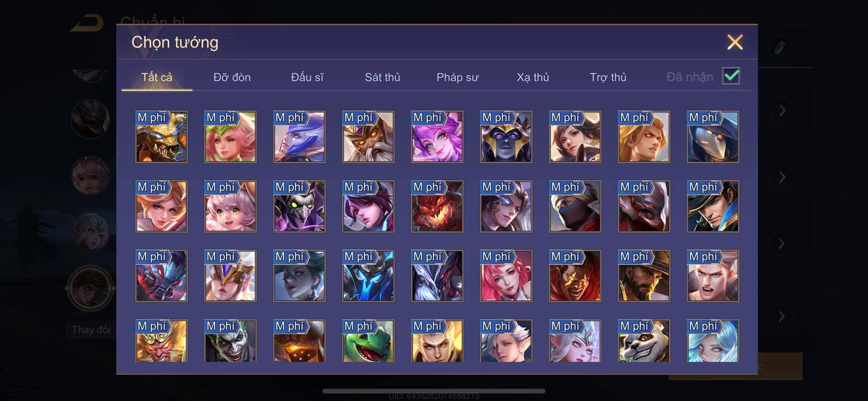This screenshot has width=868, height=401.
Task: Choose the golden monkey king portrait
Action: click(x=161, y=341)
